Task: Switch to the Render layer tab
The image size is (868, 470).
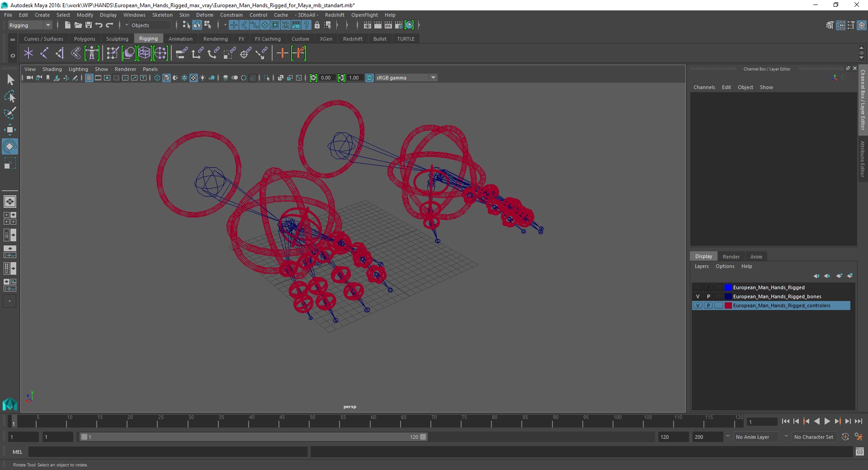Action: point(731,256)
